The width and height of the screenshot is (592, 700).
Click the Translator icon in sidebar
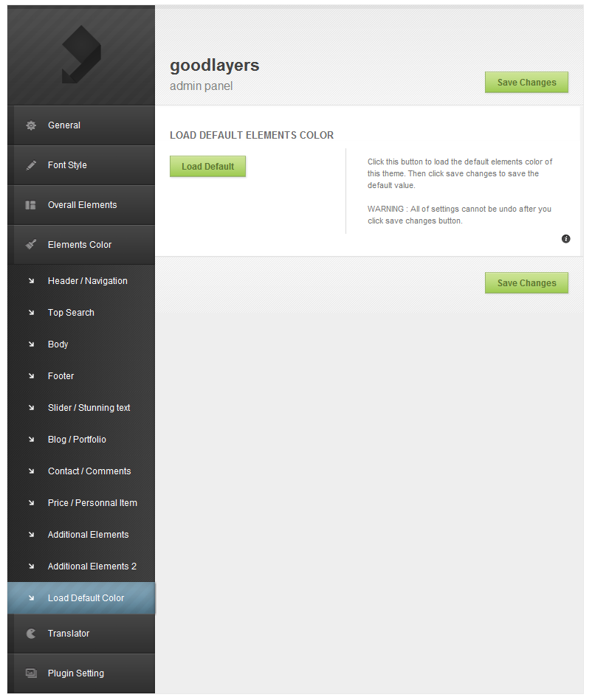[31, 634]
